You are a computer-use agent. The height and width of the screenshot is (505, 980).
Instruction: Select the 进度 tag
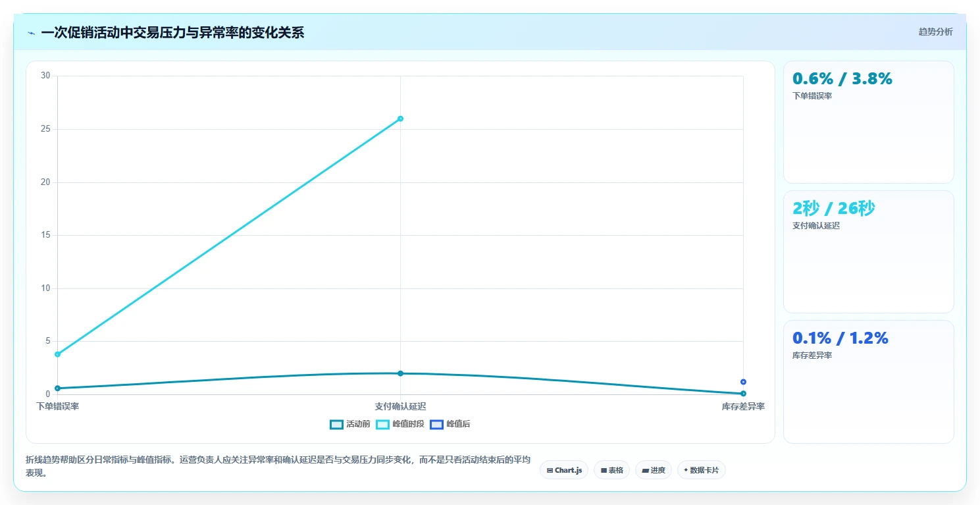tap(654, 470)
